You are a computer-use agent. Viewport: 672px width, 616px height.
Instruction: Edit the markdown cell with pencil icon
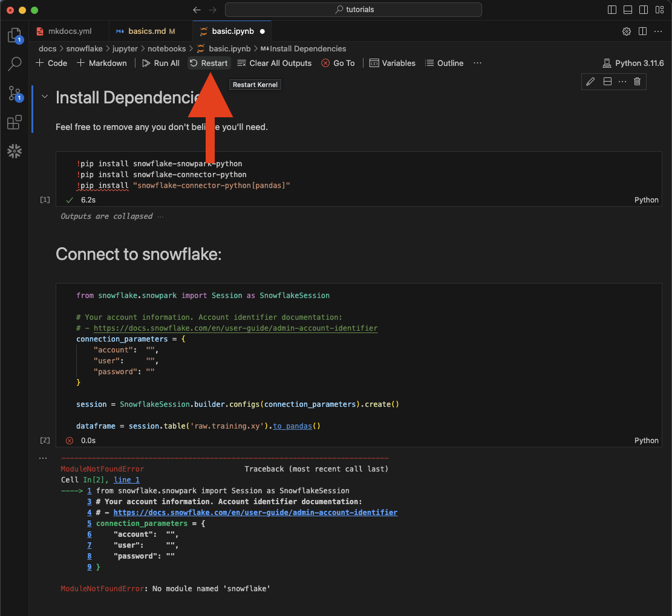[x=590, y=82]
